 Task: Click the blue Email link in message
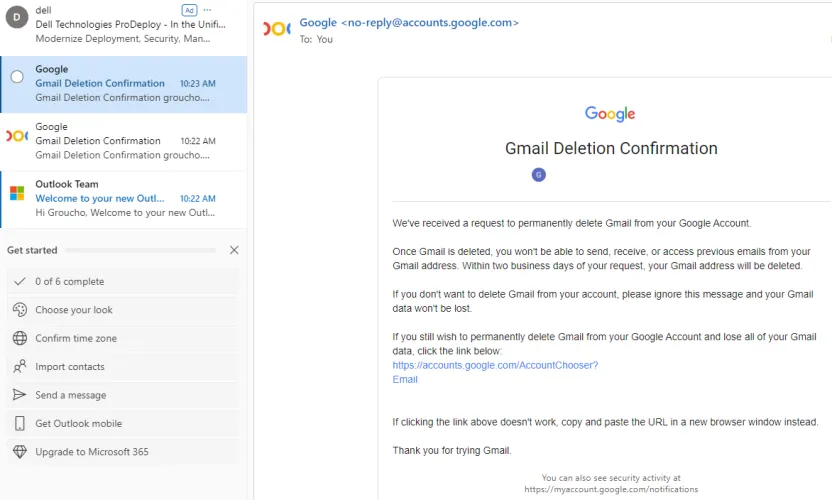(405, 380)
